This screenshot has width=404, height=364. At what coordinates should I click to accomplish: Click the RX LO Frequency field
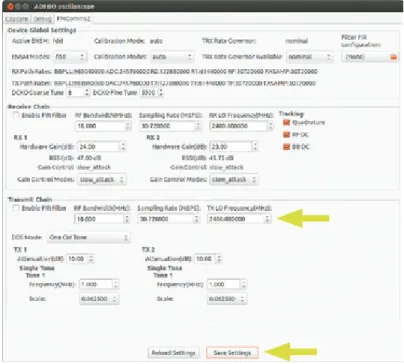click(241, 126)
